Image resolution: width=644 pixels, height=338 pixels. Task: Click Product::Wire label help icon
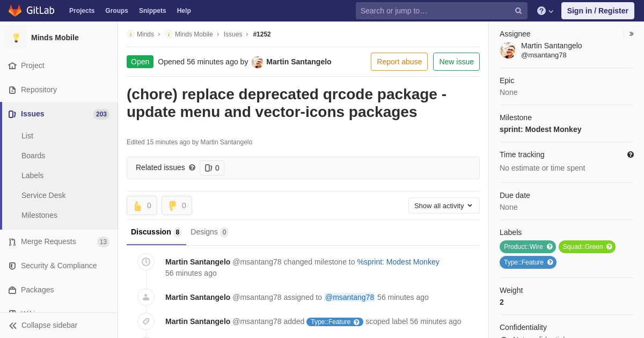coord(550,247)
